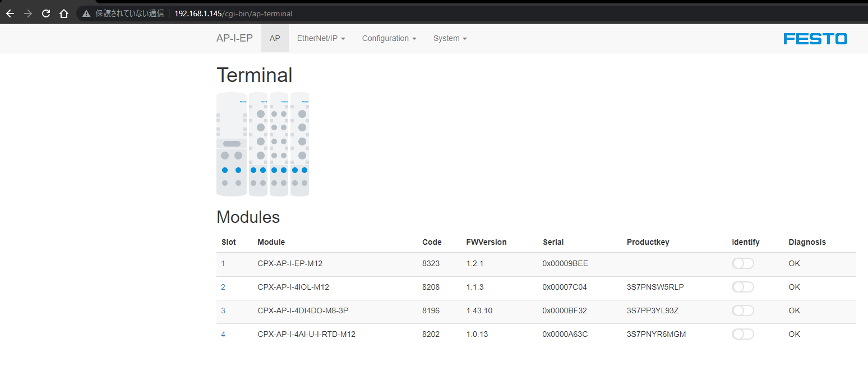Select module name CPX-AP-I-4DI4DO-M8-3P
The image size is (868, 370).
pos(303,310)
